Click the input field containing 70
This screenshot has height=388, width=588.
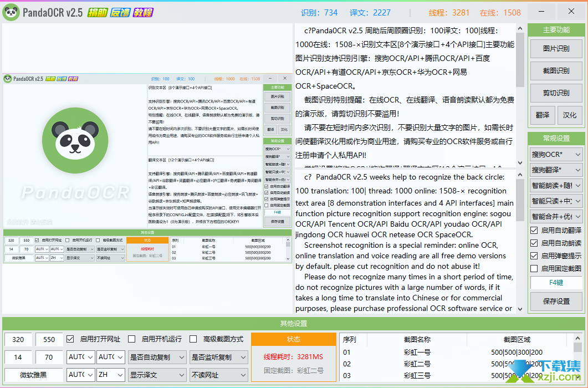point(49,357)
